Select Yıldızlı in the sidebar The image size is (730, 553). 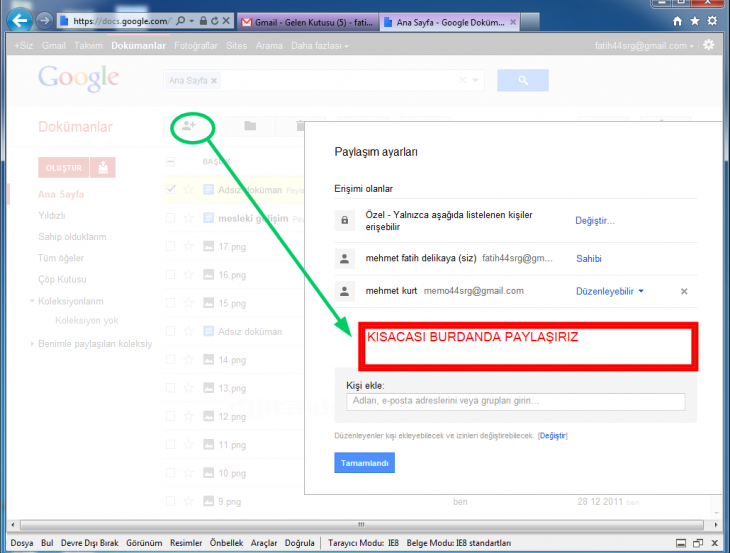pos(52,216)
